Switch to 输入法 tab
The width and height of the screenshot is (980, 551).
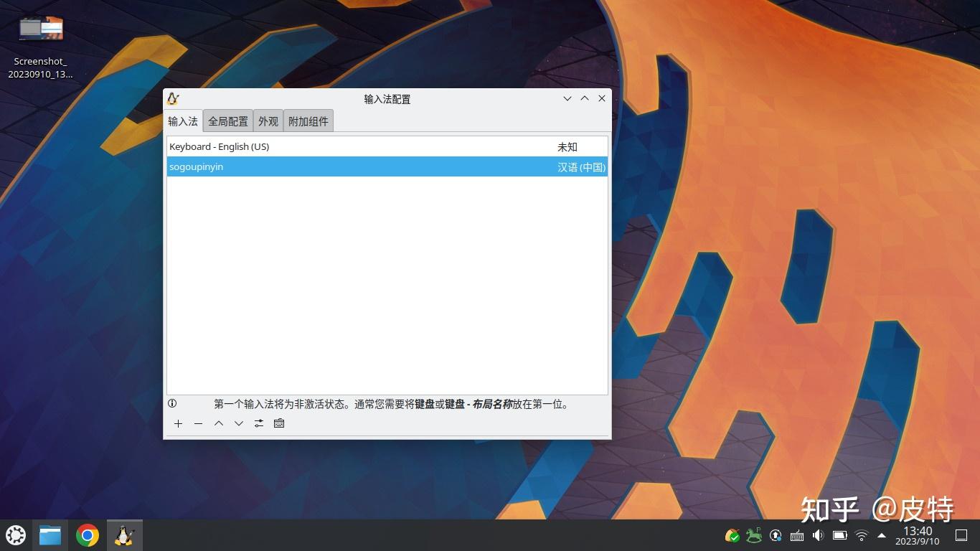pyautogui.click(x=183, y=121)
